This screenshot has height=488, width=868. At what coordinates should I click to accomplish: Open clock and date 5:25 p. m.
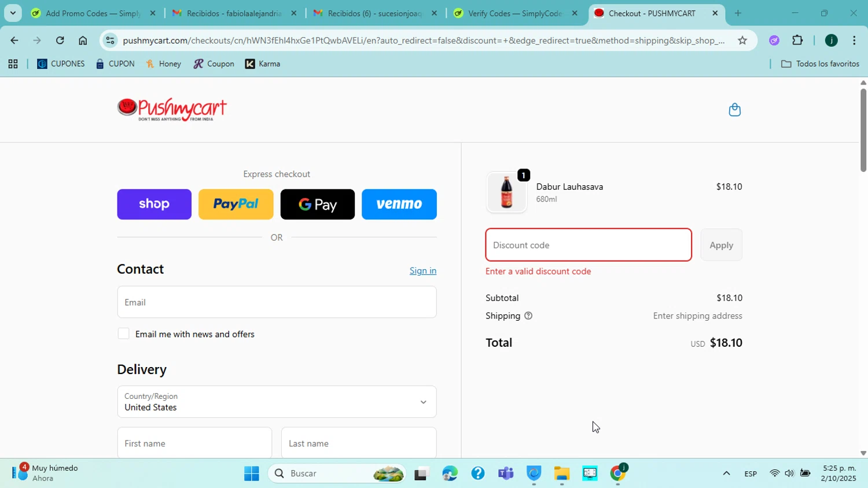pos(839,474)
